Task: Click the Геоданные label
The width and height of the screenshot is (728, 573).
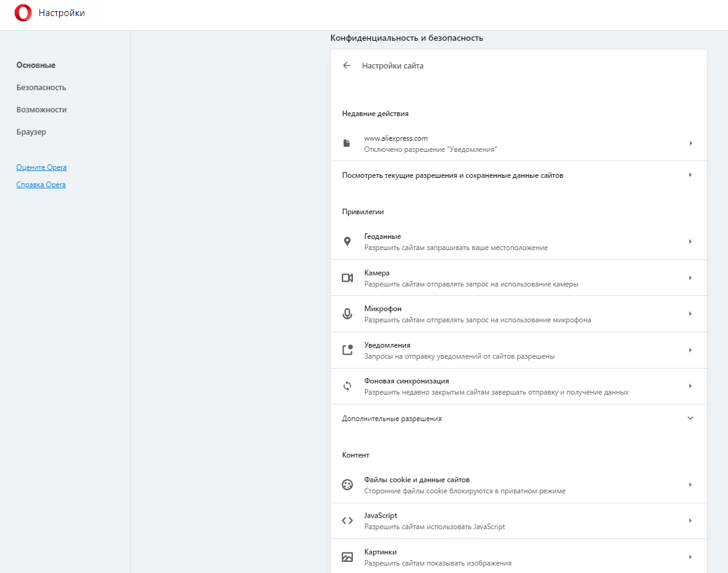Action: point(383,236)
